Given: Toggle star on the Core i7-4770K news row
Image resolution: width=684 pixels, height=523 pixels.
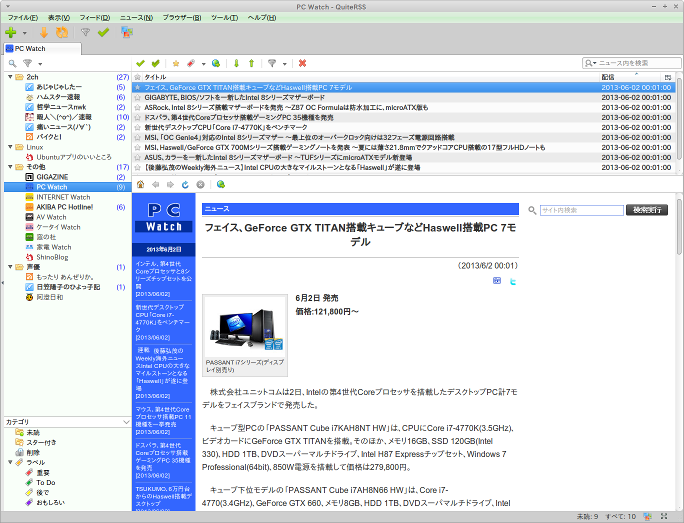Looking at the screenshot, I should point(138,127).
